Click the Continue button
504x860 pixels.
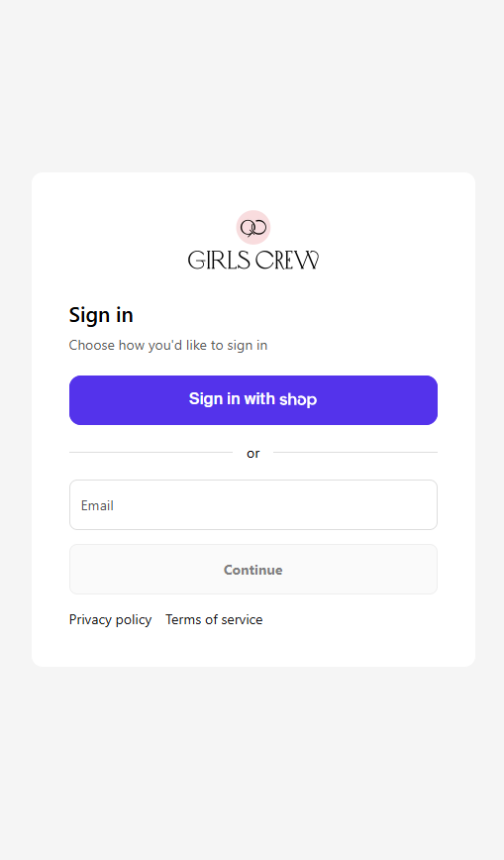tap(253, 570)
